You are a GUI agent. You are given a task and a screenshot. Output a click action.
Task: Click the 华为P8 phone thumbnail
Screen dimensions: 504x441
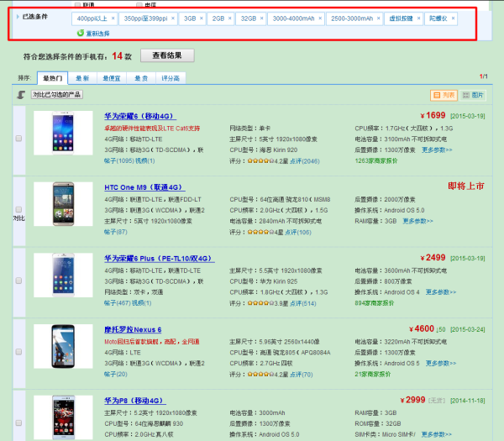coord(63,417)
